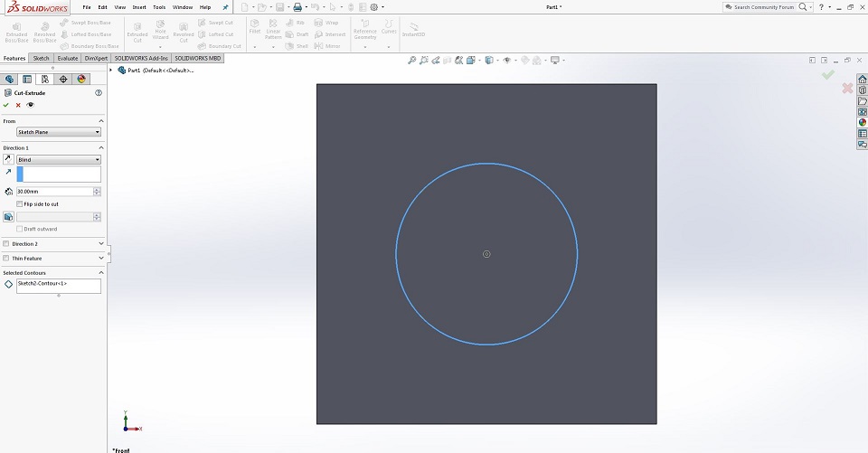
Task: Open the DimXpertManager crosshair tab
Action: coord(63,80)
